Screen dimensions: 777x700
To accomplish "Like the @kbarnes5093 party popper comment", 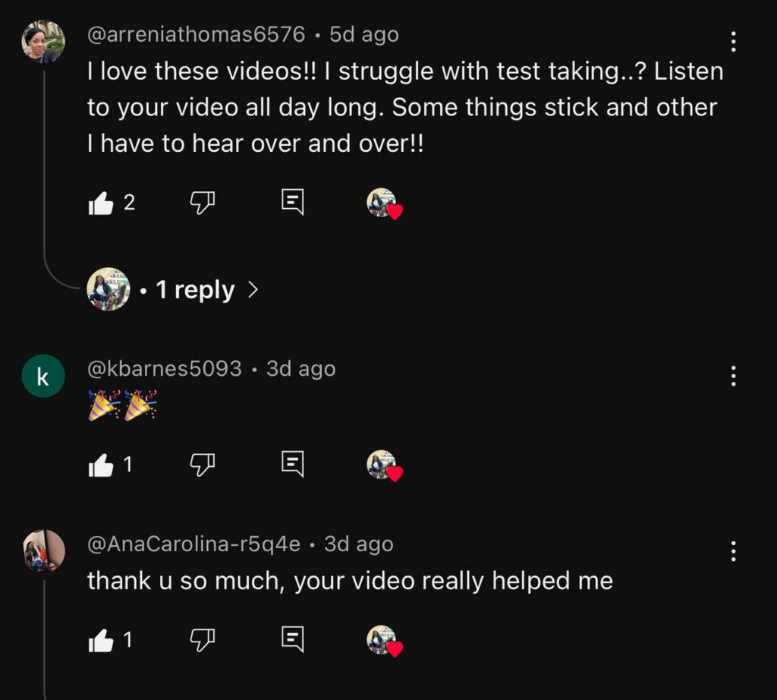I will (x=101, y=465).
